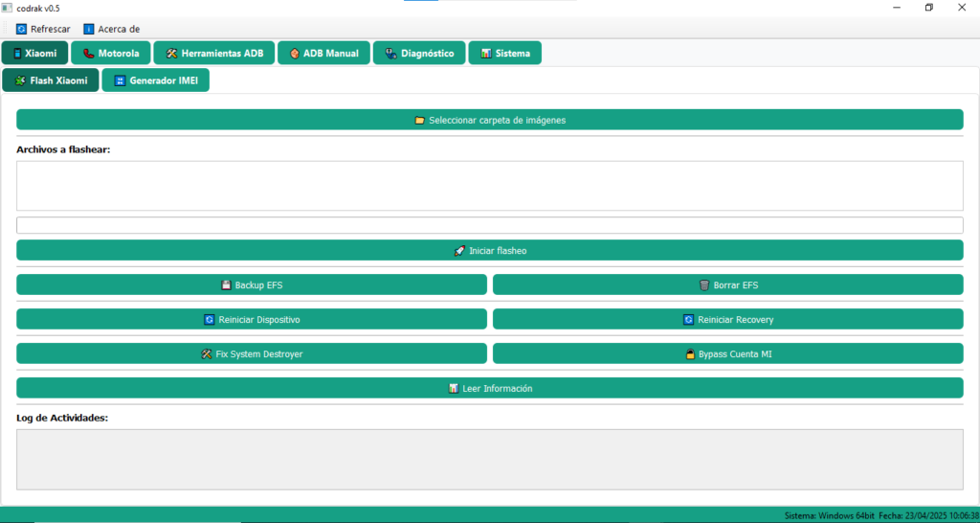980x523 pixels.
Task: Click the Backup EFS button
Action: coord(252,285)
